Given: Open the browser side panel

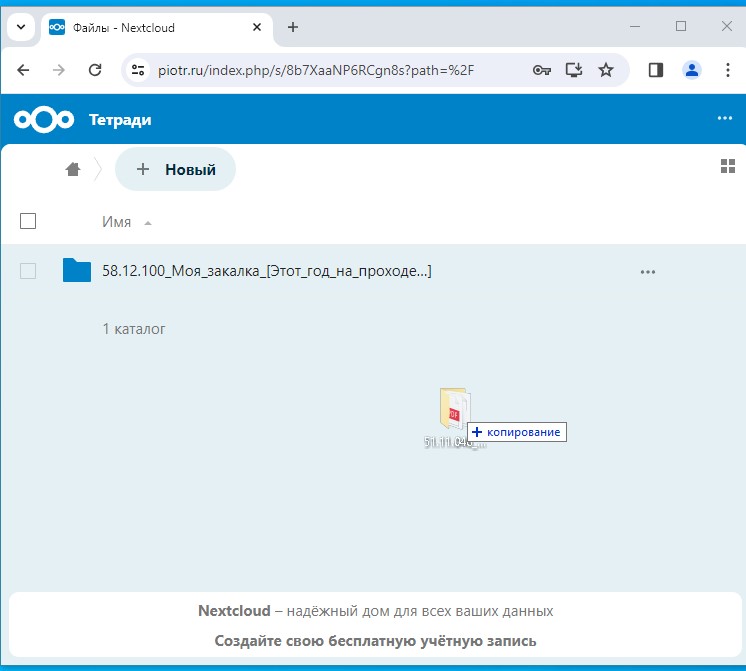Looking at the screenshot, I should click(656, 70).
